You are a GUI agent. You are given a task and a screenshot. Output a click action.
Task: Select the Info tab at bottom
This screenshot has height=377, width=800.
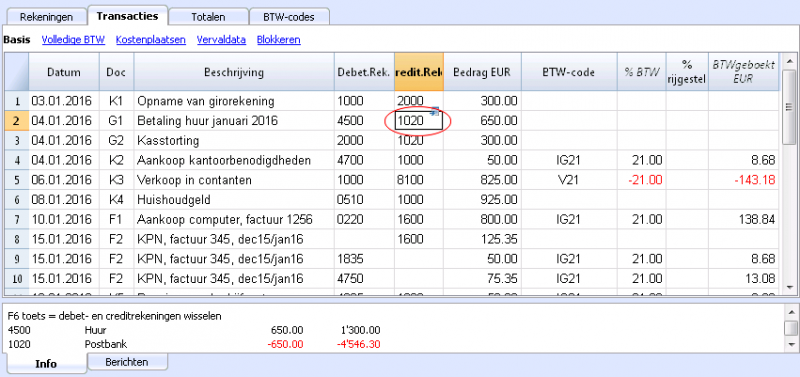click(x=46, y=363)
